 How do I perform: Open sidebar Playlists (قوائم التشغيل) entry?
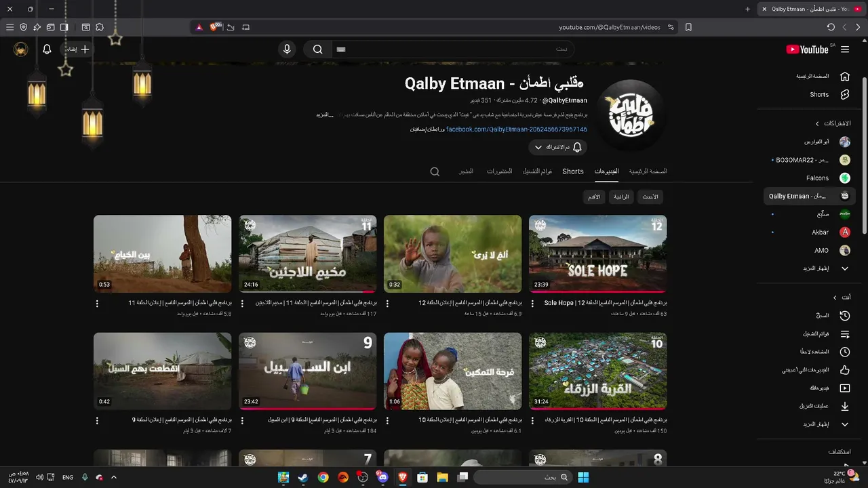click(811, 334)
